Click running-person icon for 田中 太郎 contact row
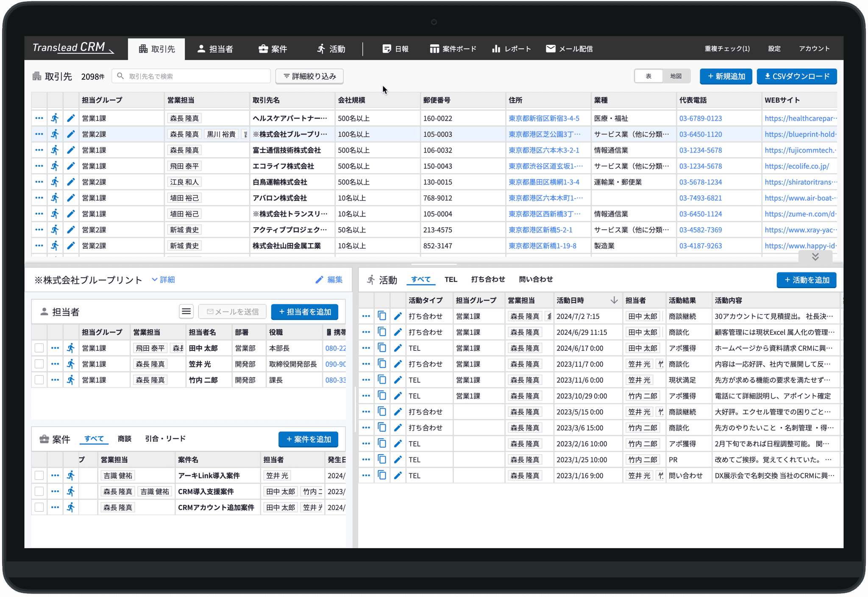This screenshot has height=597, width=868. pos(71,348)
